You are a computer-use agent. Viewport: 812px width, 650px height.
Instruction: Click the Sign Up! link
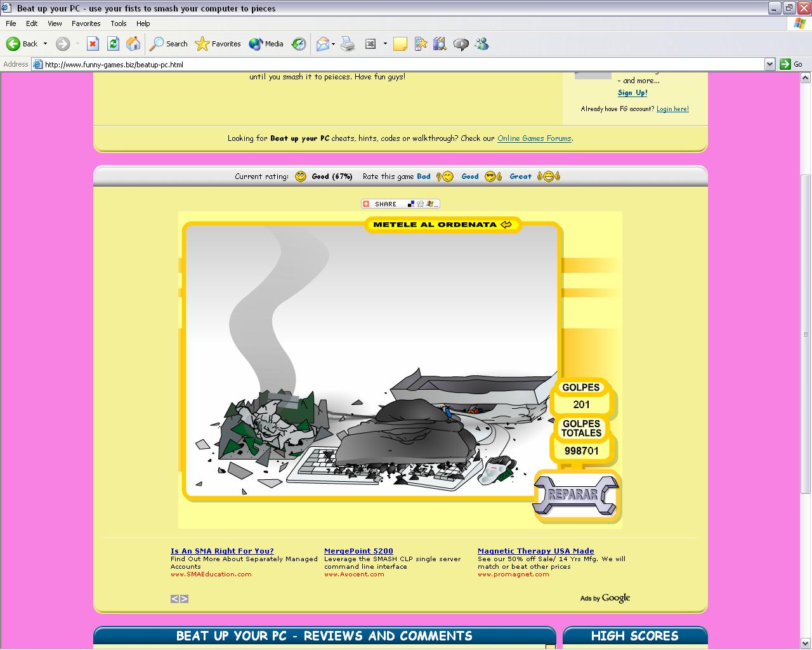coord(632,93)
